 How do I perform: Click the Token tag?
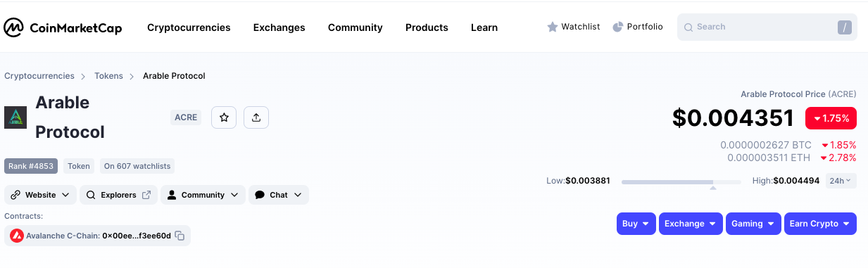[x=79, y=166]
